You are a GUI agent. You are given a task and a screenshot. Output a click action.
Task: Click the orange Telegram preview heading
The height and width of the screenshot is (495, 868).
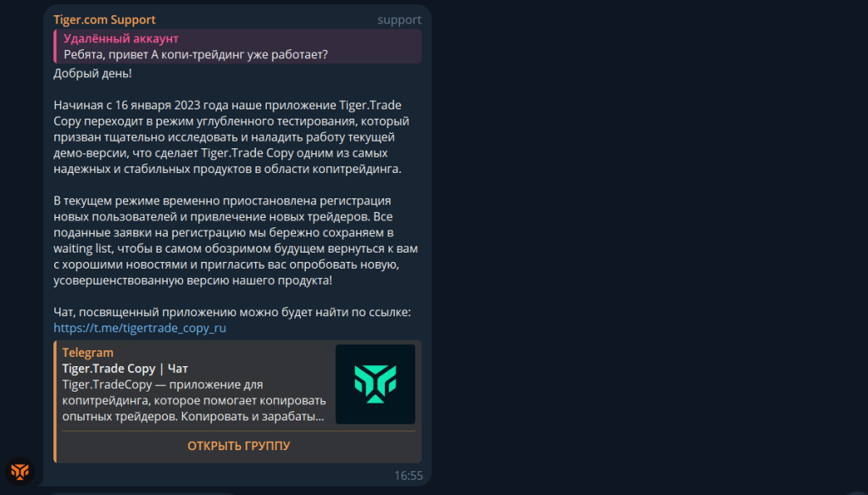click(x=87, y=353)
